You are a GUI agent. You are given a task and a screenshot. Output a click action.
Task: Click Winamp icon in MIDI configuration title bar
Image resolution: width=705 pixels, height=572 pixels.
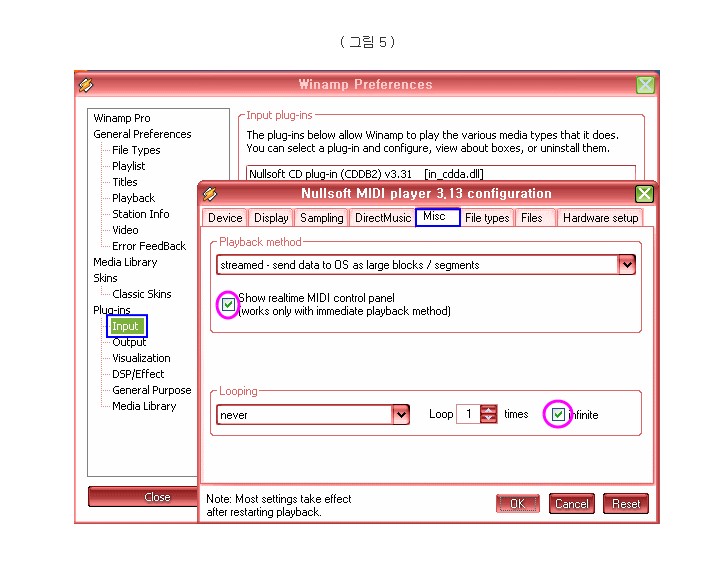(x=210, y=194)
